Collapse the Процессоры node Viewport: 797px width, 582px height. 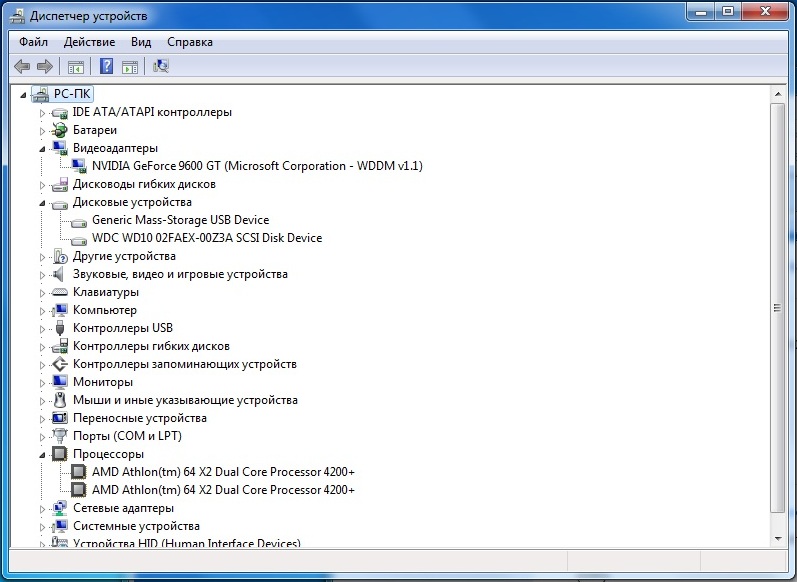(x=43, y=454)
